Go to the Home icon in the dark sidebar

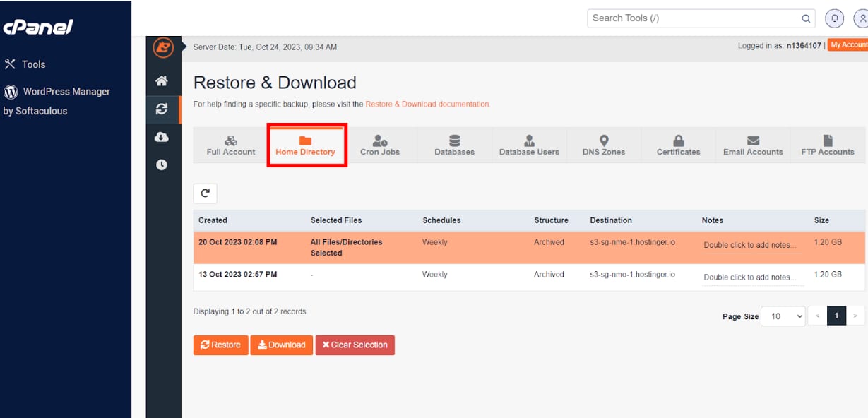(162, 81)
